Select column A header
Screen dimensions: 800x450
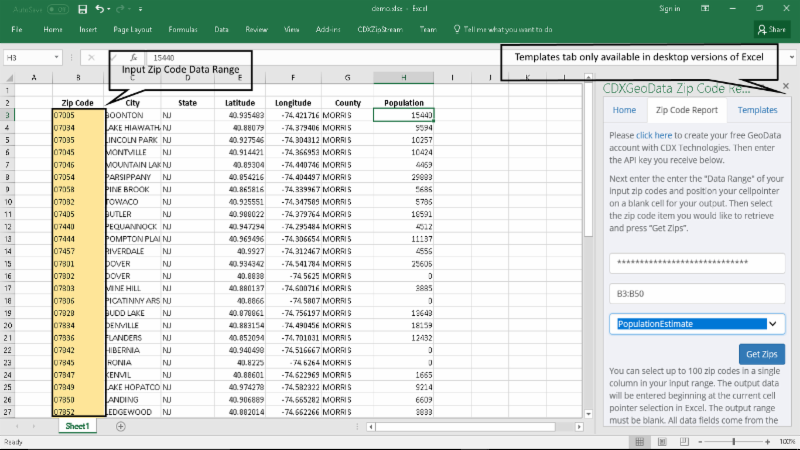(34, 78)
